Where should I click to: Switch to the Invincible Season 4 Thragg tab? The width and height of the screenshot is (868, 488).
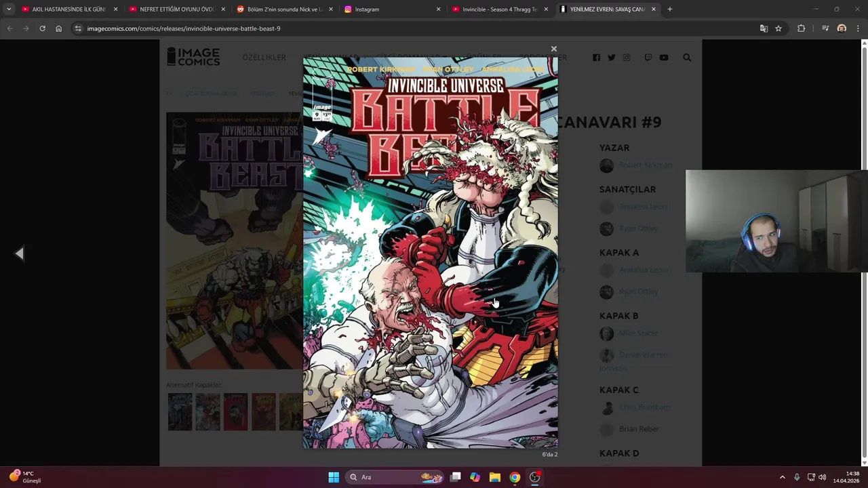(x=500, y=9)
